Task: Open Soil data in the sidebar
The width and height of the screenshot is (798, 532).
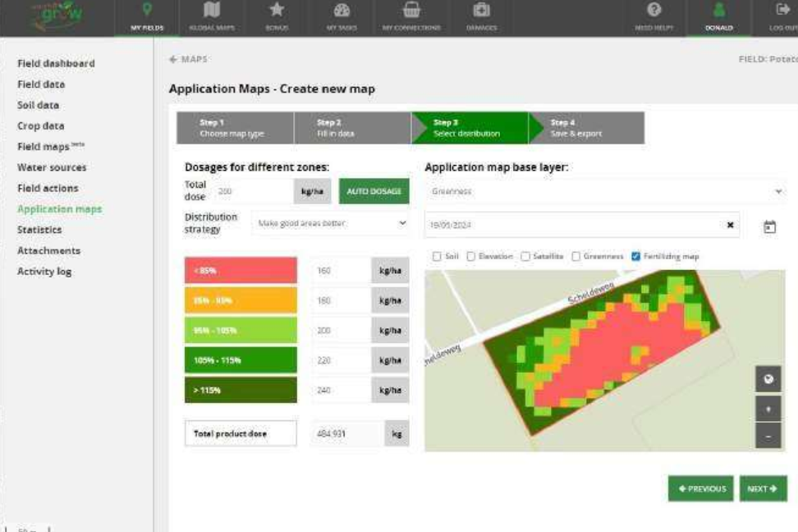Action: pyautogui.click(x=38, y=105)
